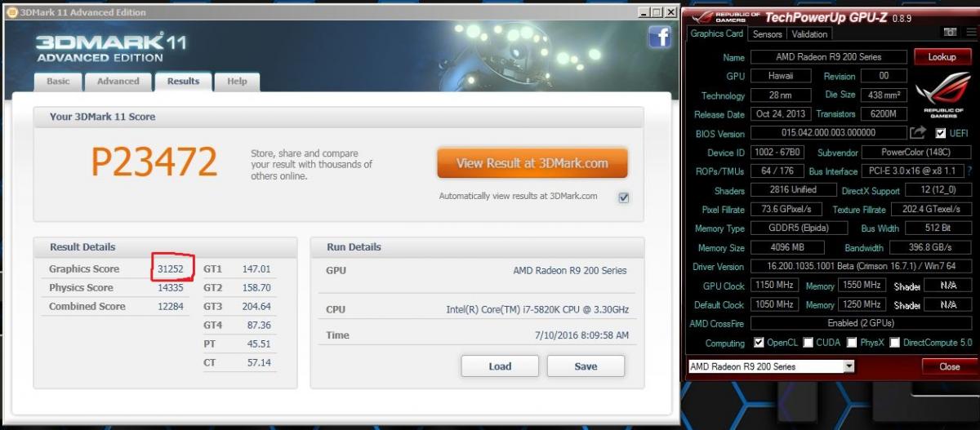Click the Republic of Gamers logo in GPU-Z
The width and height of the screenshot is (980, 430).
(942, 95)
